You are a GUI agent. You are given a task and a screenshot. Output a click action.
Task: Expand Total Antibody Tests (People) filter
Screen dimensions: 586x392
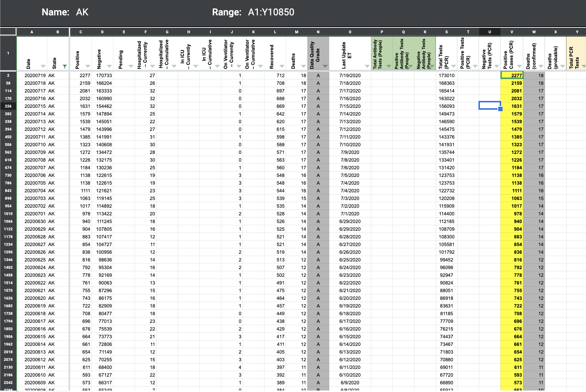pyautogui.click(x=389, y=67)
